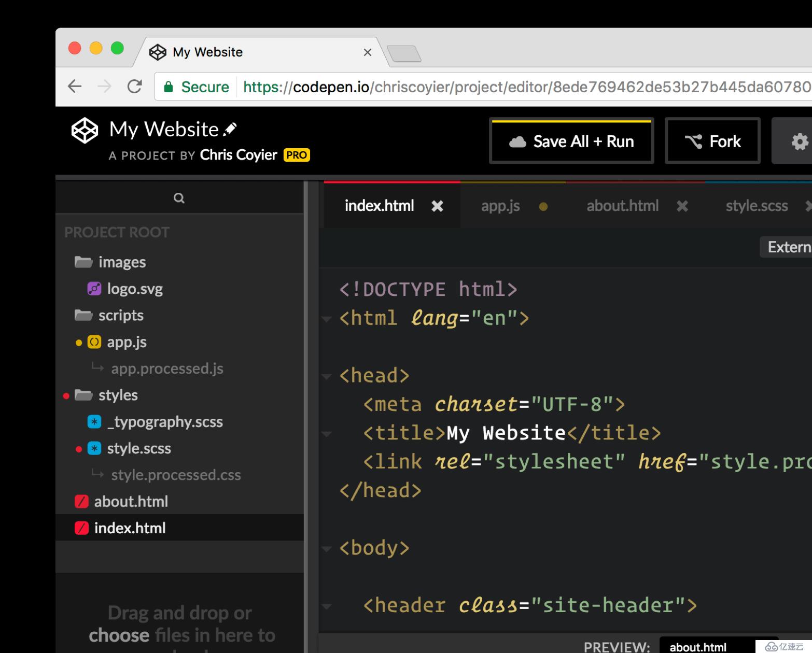Edit project title with pencil icon
The height and width of the screenshot is (653, 812).
(x=230, y=129)
